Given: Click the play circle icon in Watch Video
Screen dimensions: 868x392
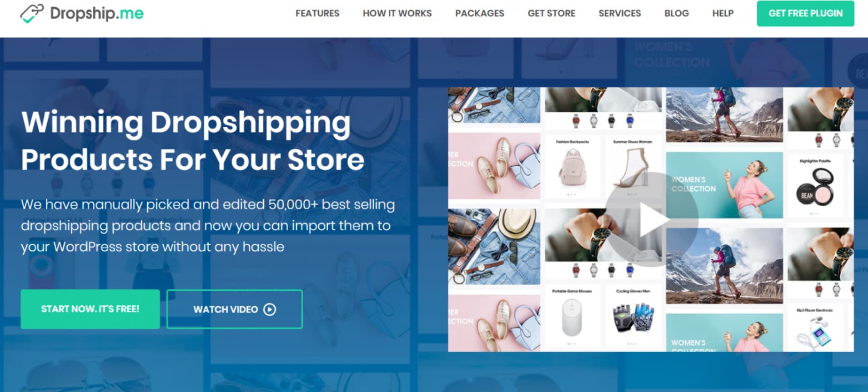Looking at the screenshot, I should point(270,309).
